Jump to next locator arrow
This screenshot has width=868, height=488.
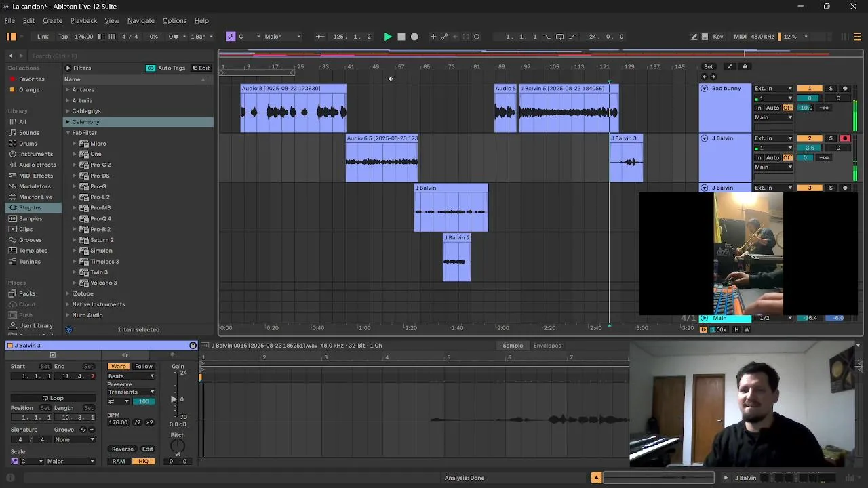712,77
